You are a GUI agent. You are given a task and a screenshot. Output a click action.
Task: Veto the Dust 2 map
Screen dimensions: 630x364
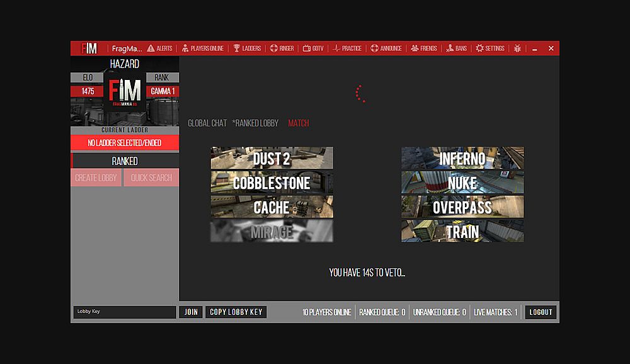click(x=272, y=158)
